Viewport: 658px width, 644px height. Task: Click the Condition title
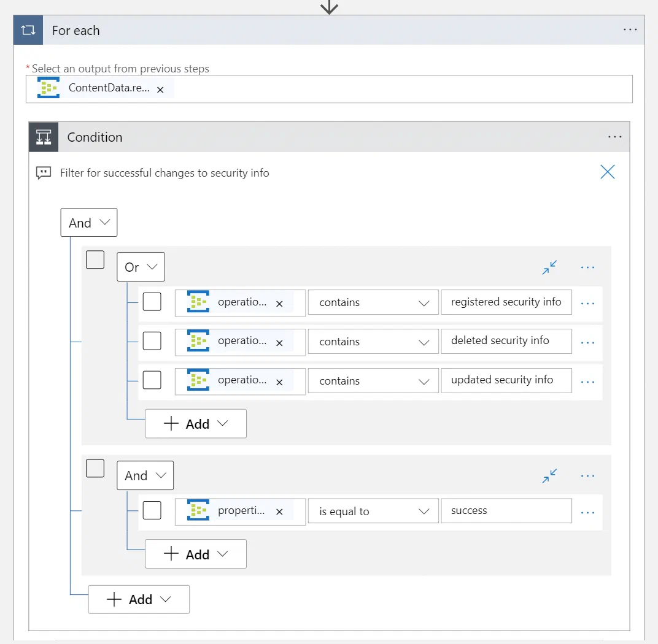tap(95, 137)
